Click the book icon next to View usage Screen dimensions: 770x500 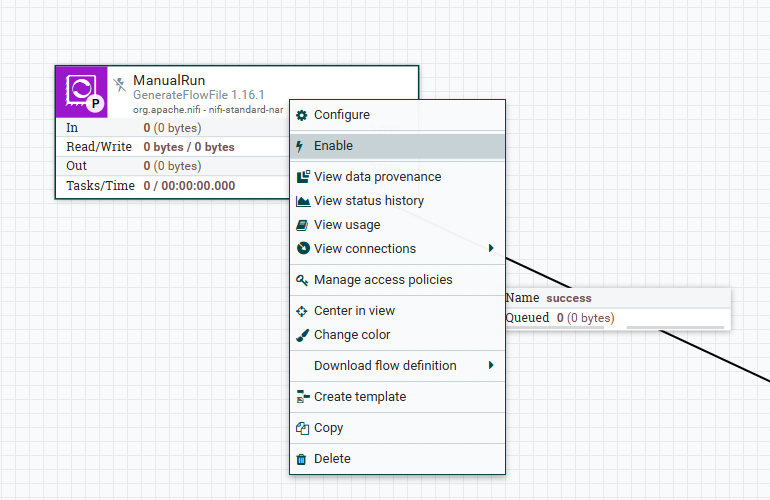click(x=302, y=225)
